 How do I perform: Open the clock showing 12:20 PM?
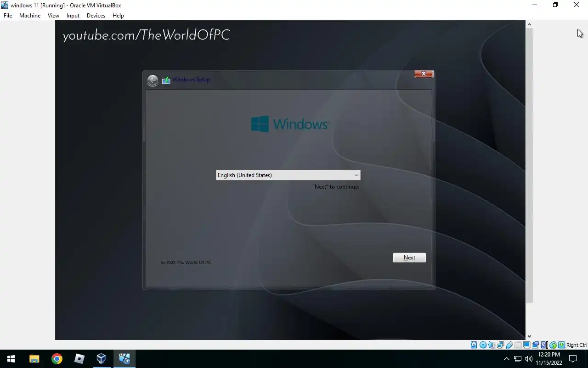pyautogui.click(x=549, y=359)
